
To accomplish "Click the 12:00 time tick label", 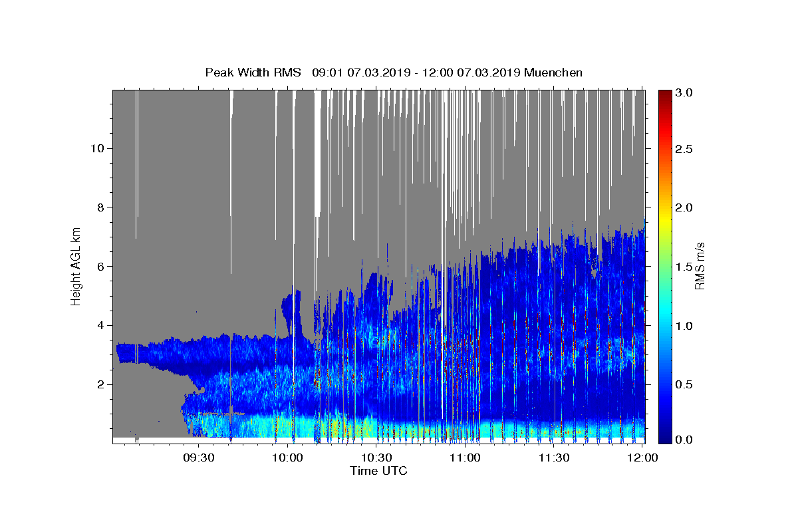I will [x=643, y=458].
